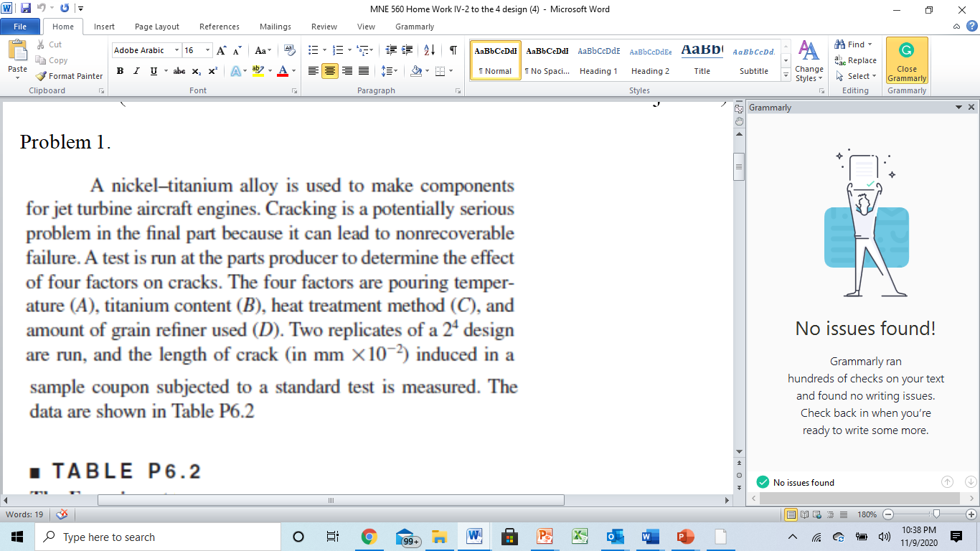Expand the Styles gallery more arrow
This screenshot has width=980, height=551.
coord(786,77)
